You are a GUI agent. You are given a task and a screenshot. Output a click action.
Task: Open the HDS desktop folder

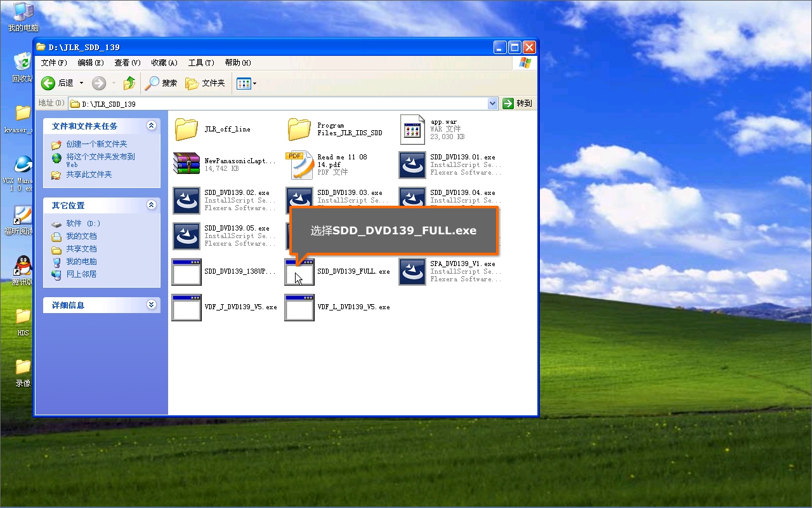tap(23, 316)
